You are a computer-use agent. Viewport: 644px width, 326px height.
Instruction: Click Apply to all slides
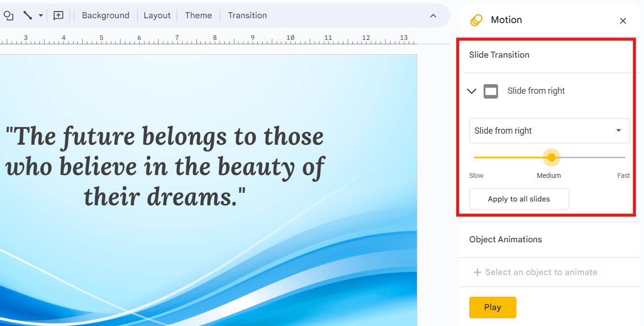(519, 199)
